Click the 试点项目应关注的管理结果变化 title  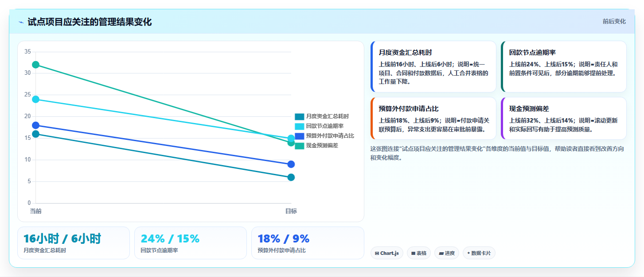point(90,22)
